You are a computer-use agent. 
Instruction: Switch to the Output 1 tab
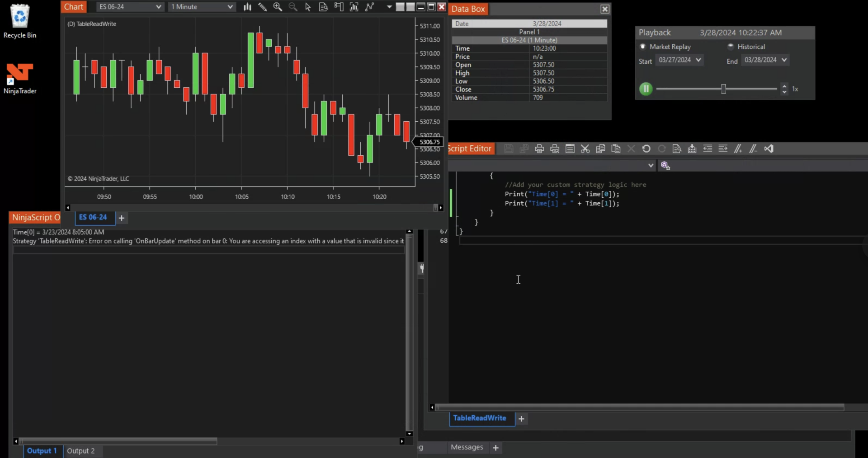42,451
